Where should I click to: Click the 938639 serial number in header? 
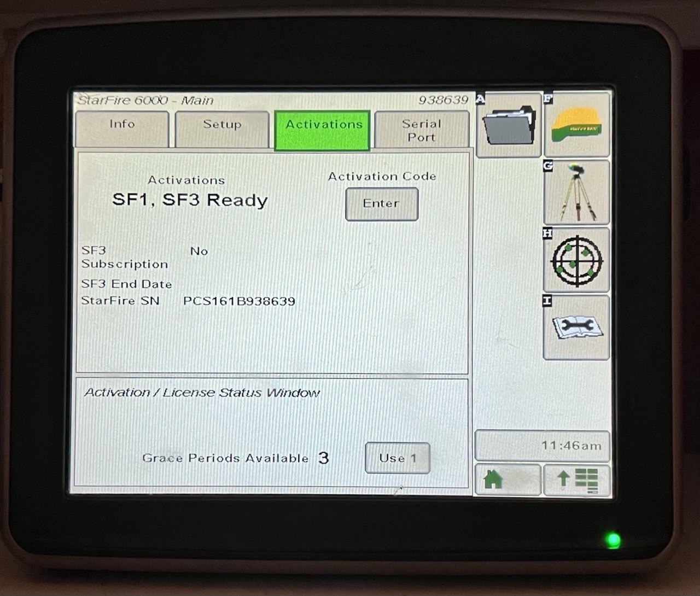coord(443,100)
